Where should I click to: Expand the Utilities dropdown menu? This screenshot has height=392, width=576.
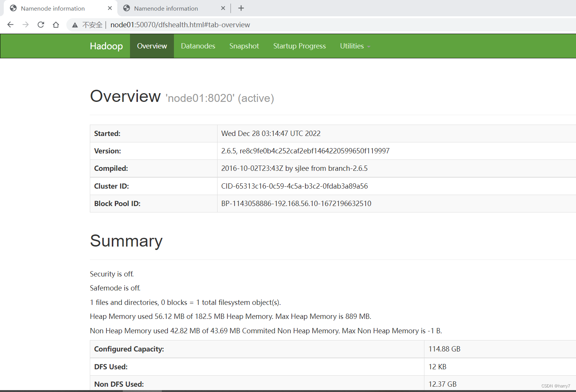pyautogui.click(x=355, y=46)
